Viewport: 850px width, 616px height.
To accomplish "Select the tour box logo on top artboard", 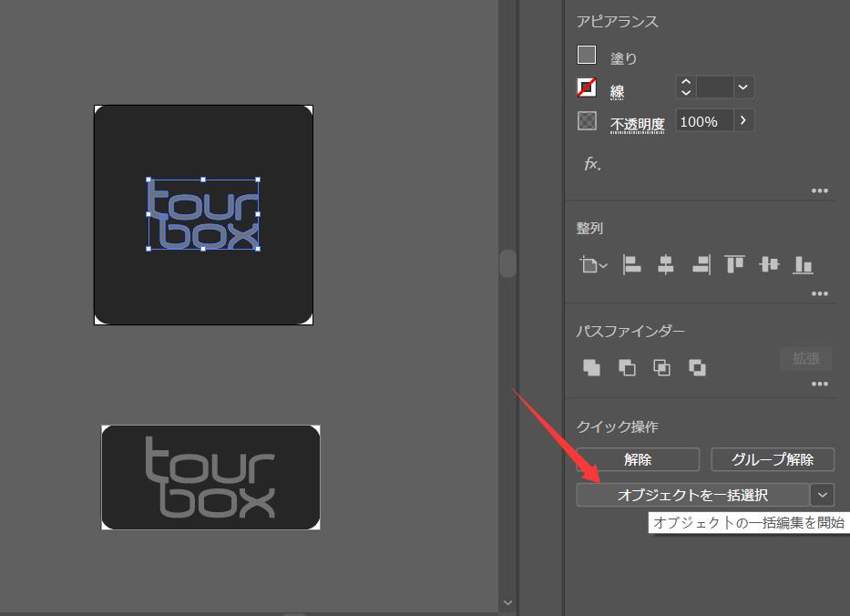I will (x=203, y=214).
